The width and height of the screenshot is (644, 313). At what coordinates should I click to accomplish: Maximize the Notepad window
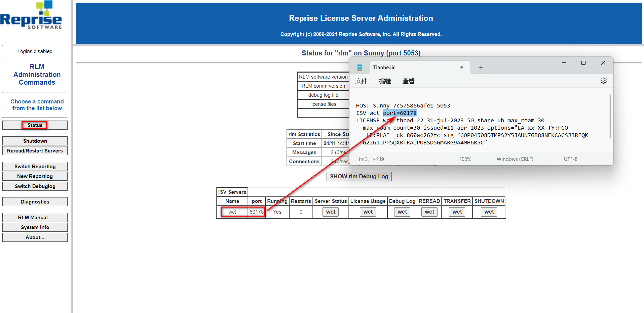(583, 63)
